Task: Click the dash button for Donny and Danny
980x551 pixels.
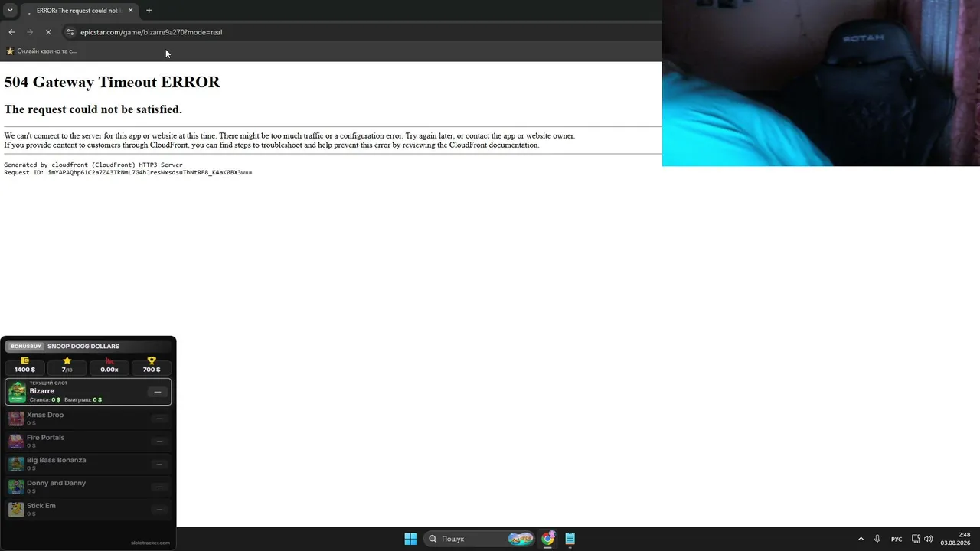Action: (159, 487)
